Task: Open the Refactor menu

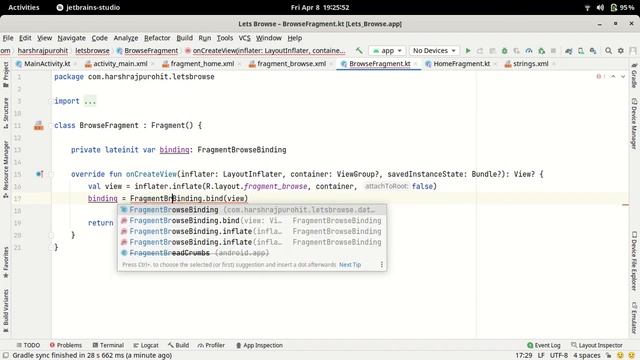Action: click(x=157, y=38)
